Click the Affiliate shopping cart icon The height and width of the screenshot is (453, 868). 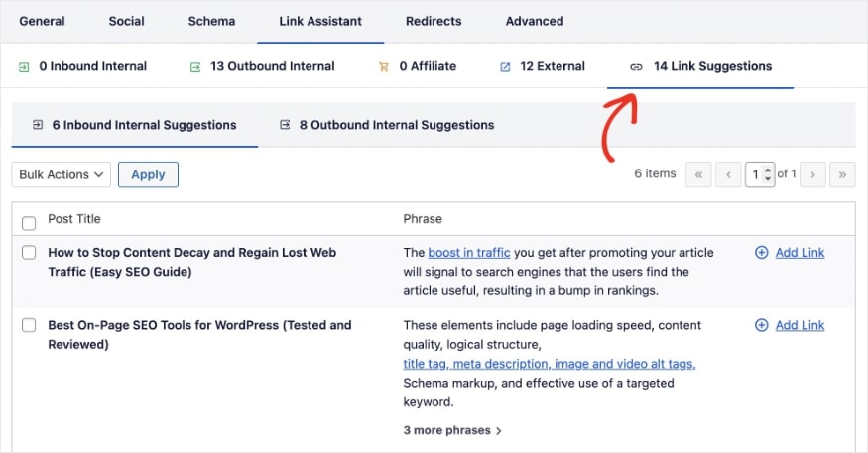pos(384,67)
